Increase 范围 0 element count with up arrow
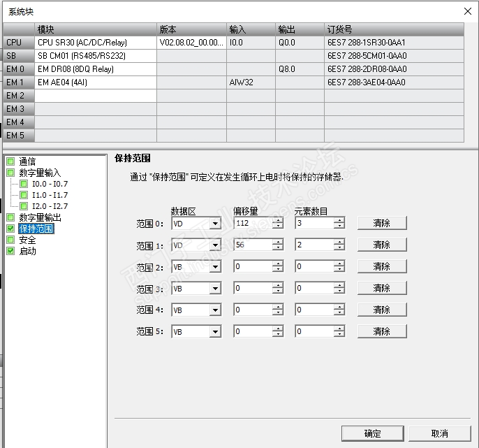This screenshot has height=448, width=479. tap(339, 220)
